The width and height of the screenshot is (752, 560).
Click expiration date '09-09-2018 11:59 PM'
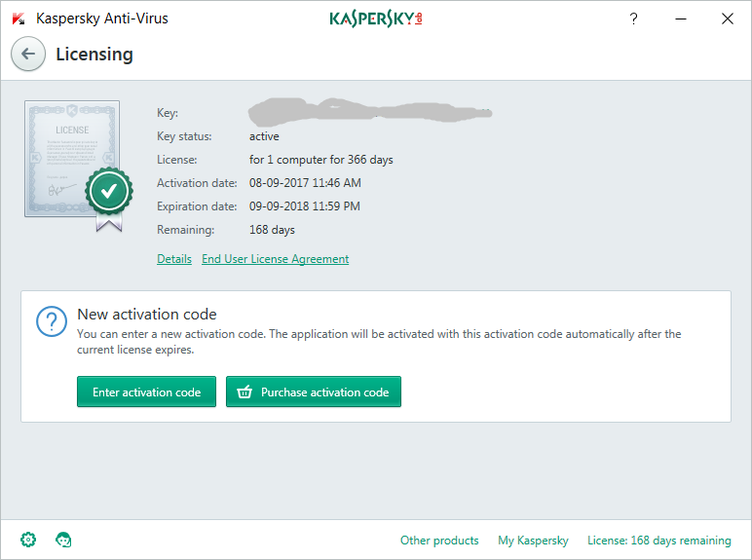click(x=305, y=206)
